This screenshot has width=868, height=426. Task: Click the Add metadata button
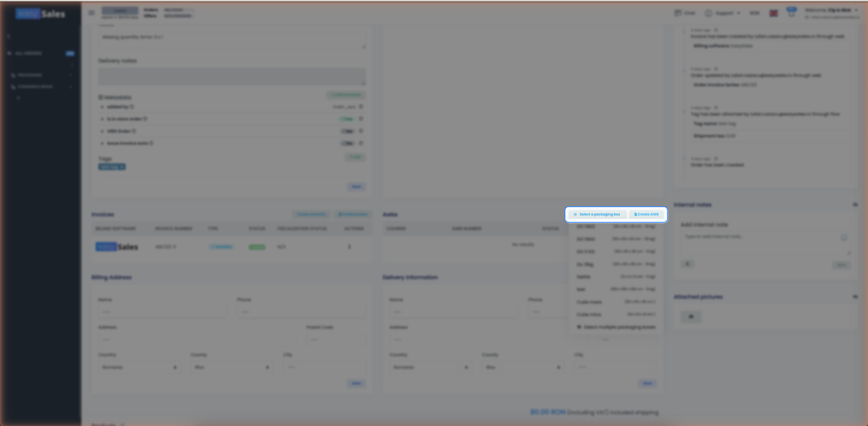point(346,95)
